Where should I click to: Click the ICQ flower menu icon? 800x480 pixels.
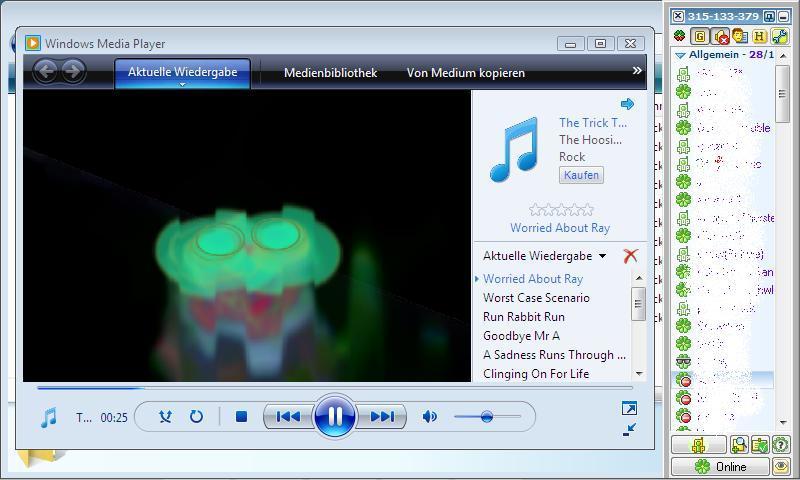pyautogui.click(x=680, y=36)
